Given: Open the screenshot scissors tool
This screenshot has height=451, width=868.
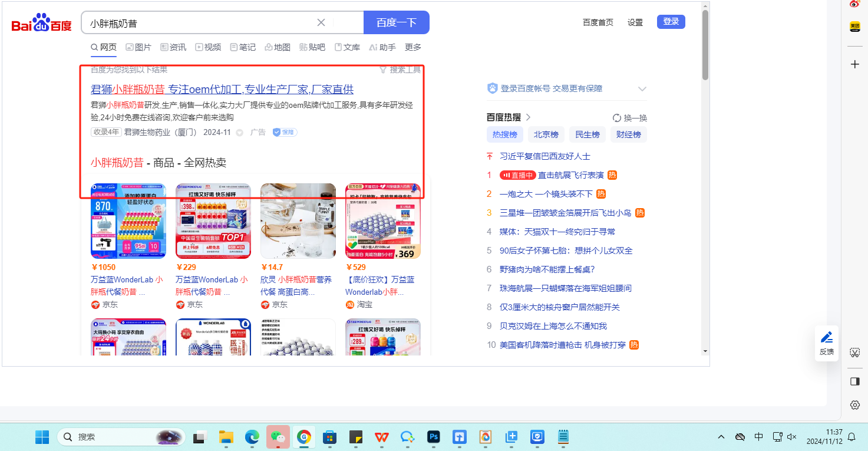Looking at the screenshot, I should pos(855,353).
